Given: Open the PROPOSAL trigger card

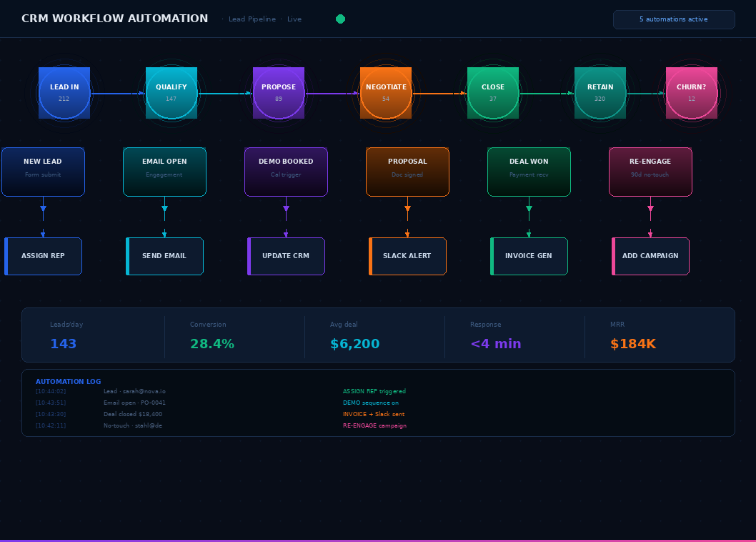Looking at the screenshot, I should (408, 172).
